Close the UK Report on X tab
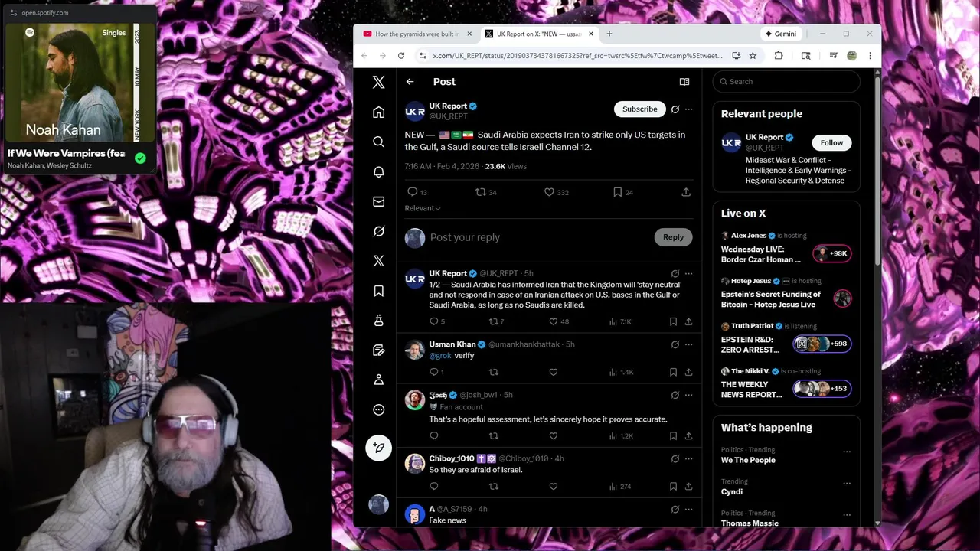The width and height of the screenshot is (980, 551). pos(591,34)
